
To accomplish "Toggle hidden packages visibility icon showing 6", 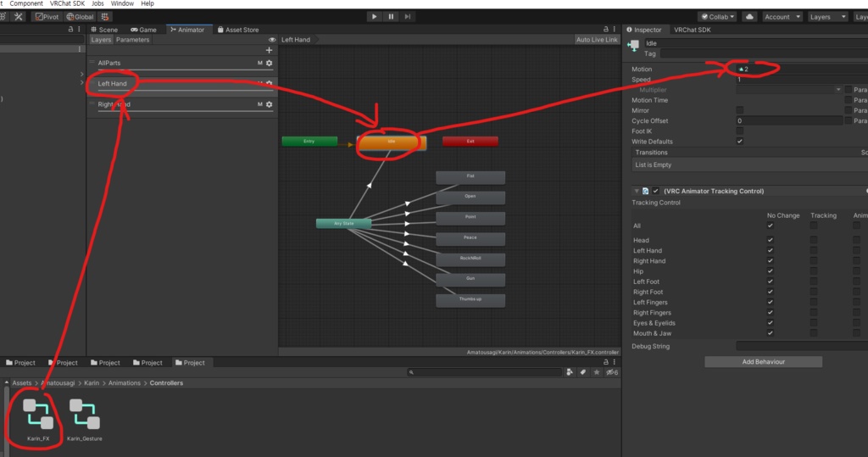I will pos(612,372).
